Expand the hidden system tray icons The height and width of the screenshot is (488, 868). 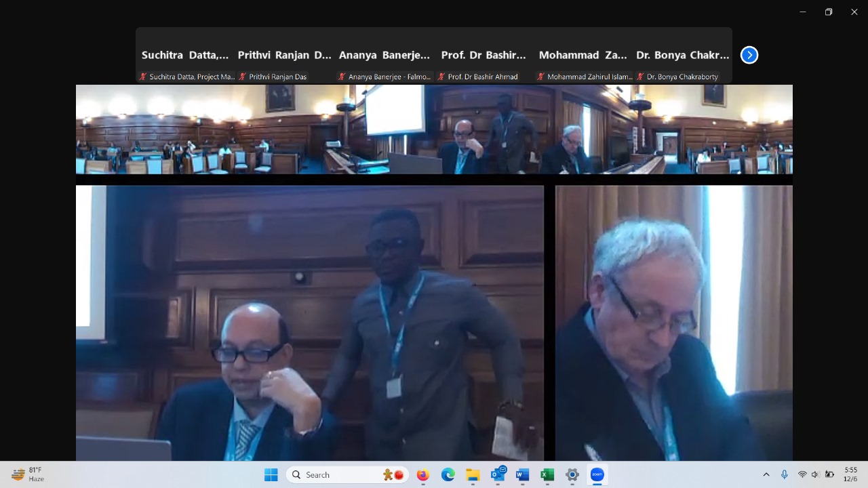click(x=766, y=475)
